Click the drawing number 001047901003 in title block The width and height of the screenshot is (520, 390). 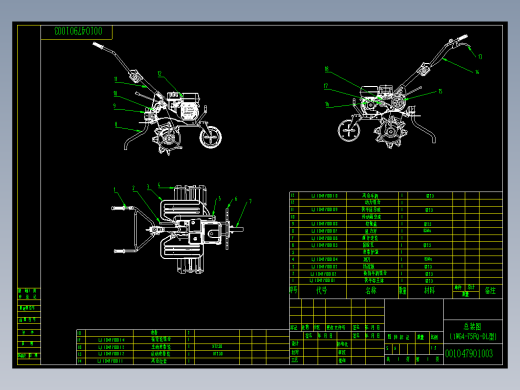(x=469, y=353)
